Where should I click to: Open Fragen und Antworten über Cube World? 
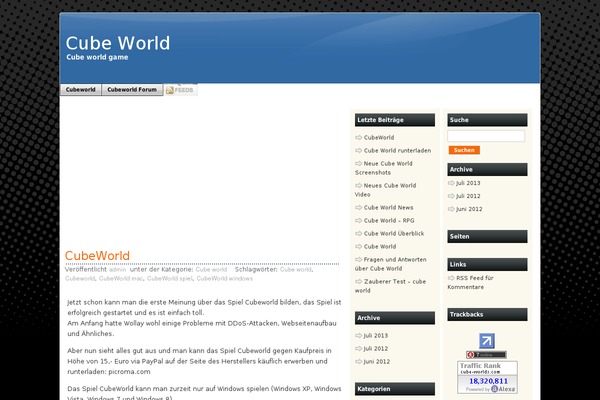point(391,264)
